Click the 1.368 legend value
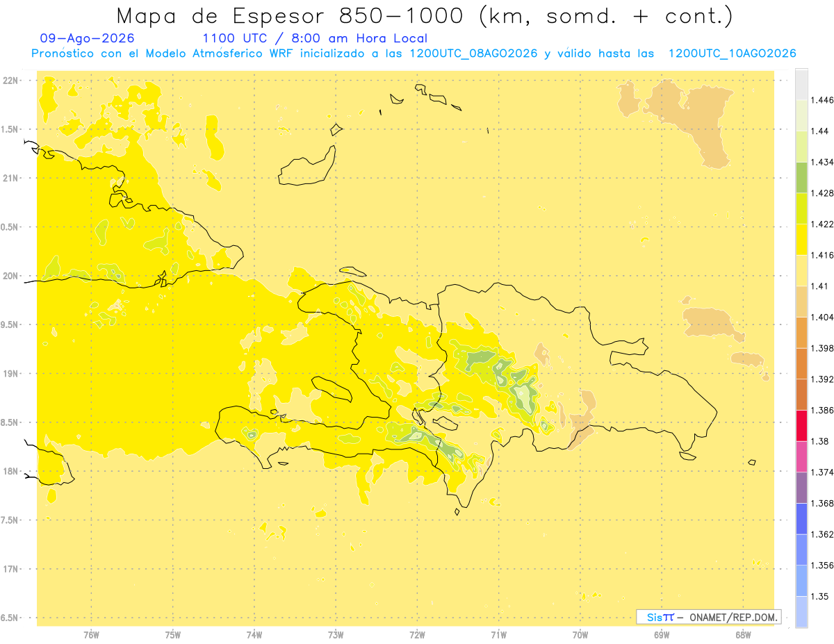834x644 pixels. (x=822, y=503)
